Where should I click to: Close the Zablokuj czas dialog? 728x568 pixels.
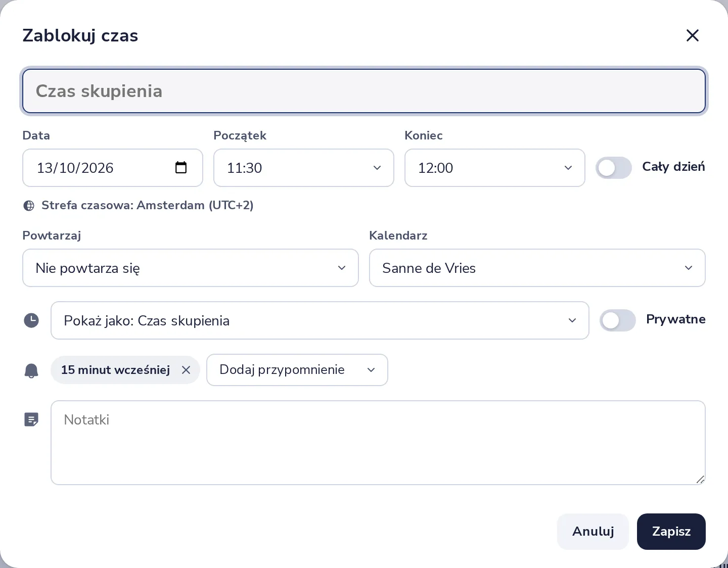692,35
